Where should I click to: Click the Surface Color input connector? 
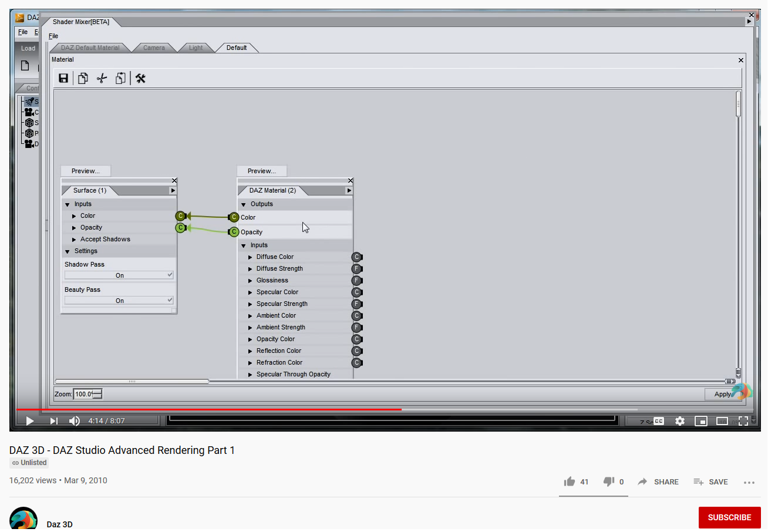181,216
